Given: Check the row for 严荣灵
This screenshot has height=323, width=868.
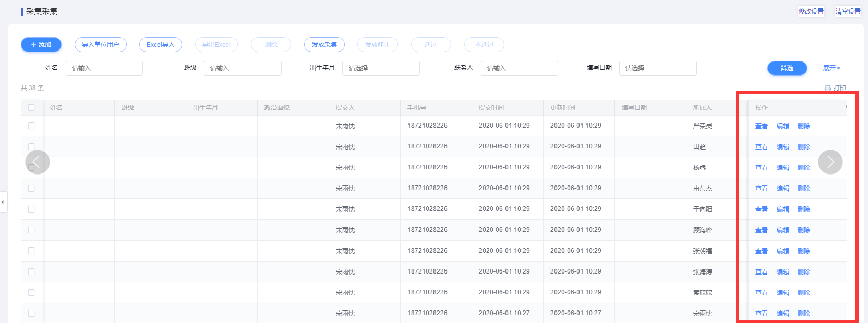Looking at the screenshot, I should [x=31, y=126].
